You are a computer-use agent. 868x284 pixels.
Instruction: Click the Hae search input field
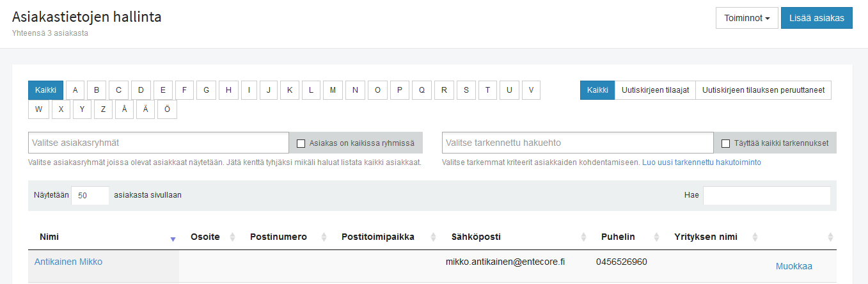pos(766,196)
